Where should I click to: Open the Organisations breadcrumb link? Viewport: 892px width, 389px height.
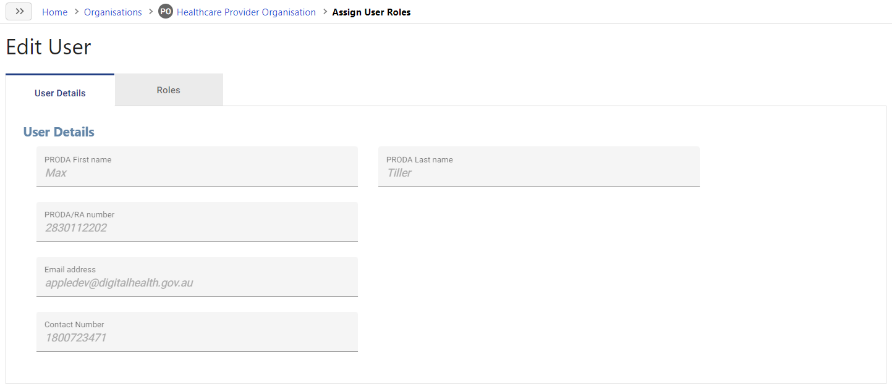point(113,12)
